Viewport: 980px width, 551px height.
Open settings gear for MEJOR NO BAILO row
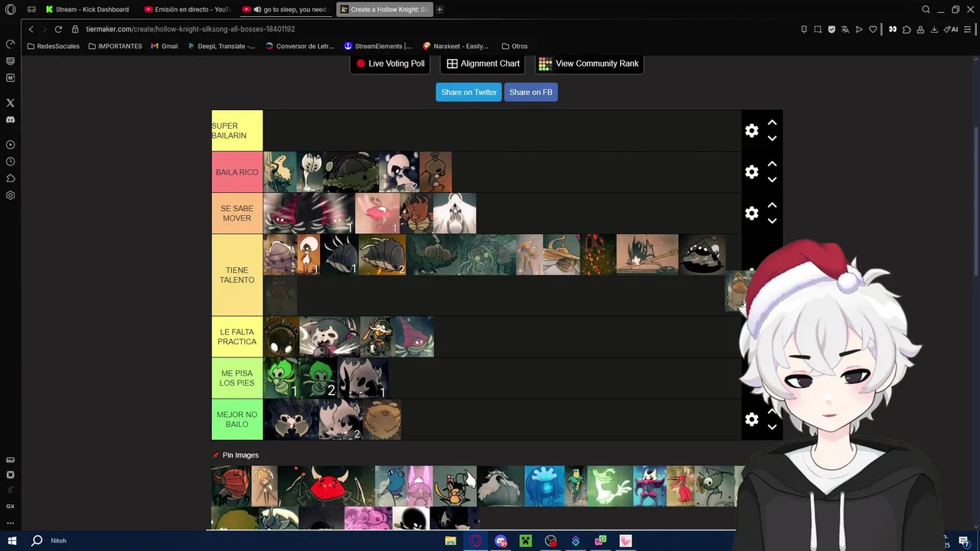pos(752,419)
